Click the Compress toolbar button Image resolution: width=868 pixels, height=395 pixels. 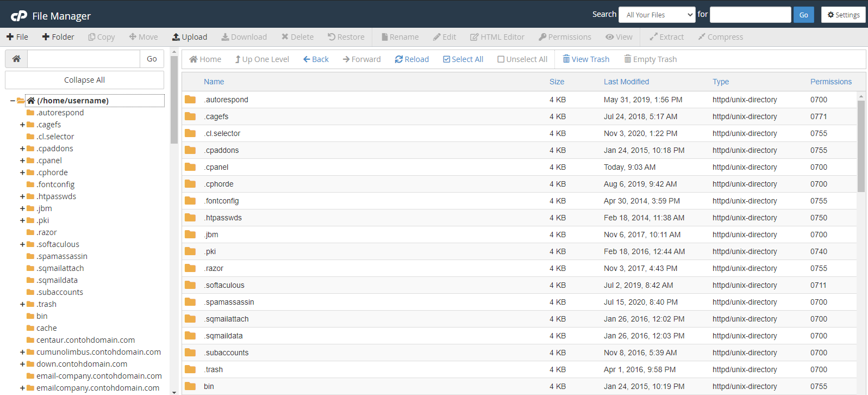(721, 37)
